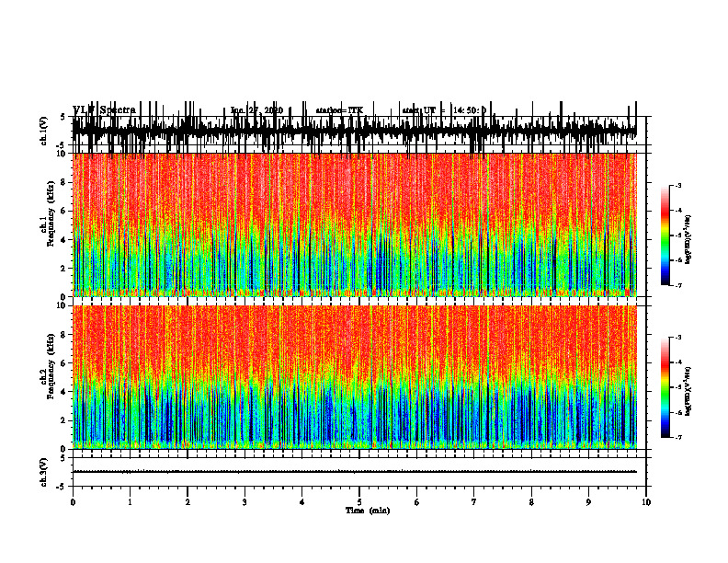
Task: Click the start UT '14:50' header text
Action: pyautogui.click(x=470, y=110)
